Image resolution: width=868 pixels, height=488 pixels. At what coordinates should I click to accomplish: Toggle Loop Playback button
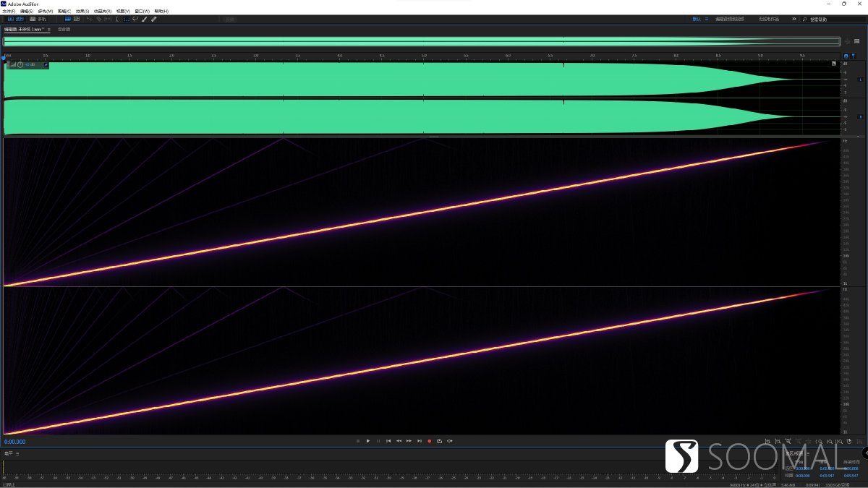click(439, 441)
